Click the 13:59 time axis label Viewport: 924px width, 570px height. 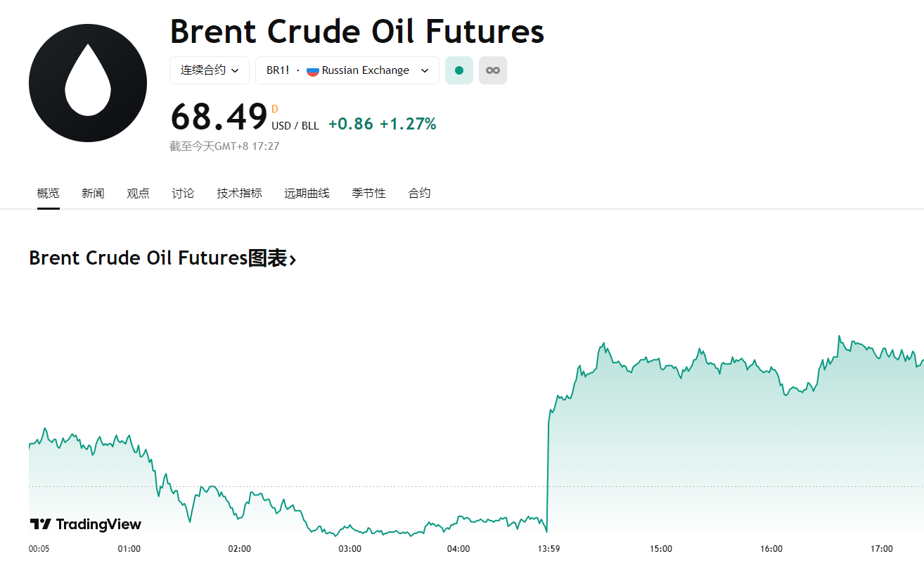[549, 549]
